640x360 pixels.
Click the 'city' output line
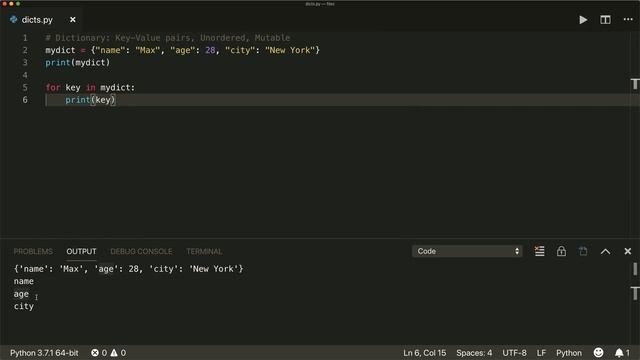24,306
